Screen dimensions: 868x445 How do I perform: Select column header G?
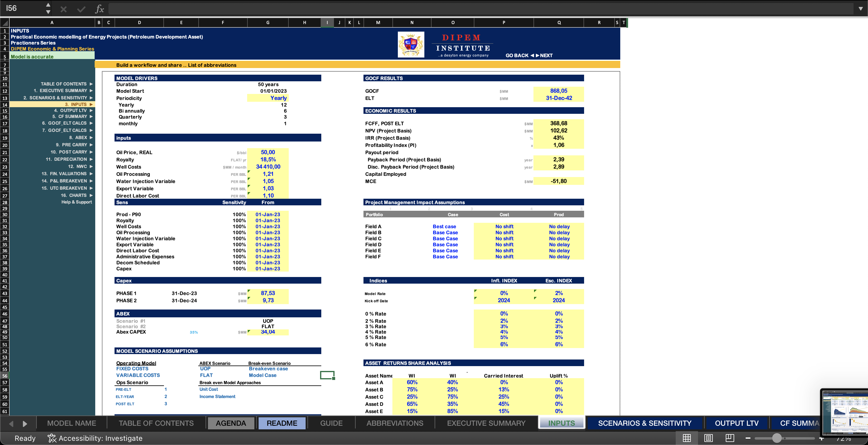(x=268, y=23)
